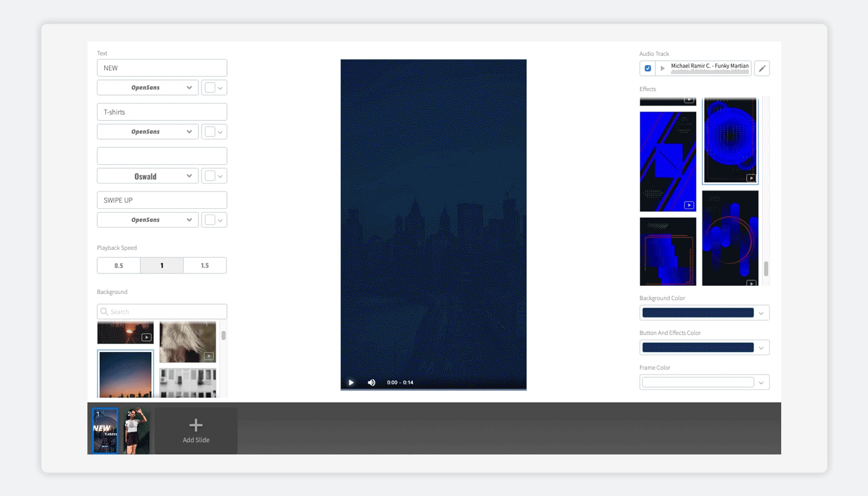This screenshot has width=868, height=496.
Task: Select slide 1 in the slide strip
Action: coord(105,430)
